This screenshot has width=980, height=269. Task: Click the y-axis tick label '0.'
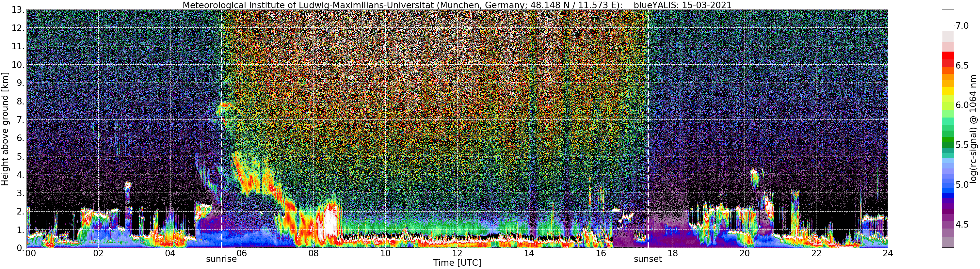pyautogui.click(x=21, y=248)
